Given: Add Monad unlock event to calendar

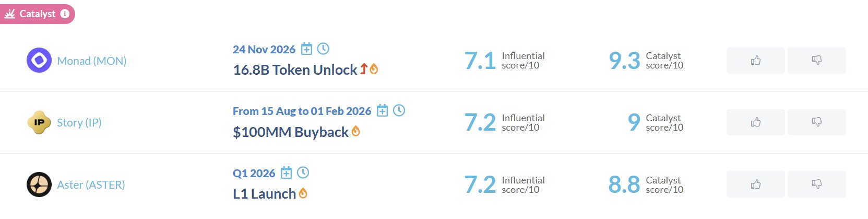Looking at the screenshot, I should [307, 49].
